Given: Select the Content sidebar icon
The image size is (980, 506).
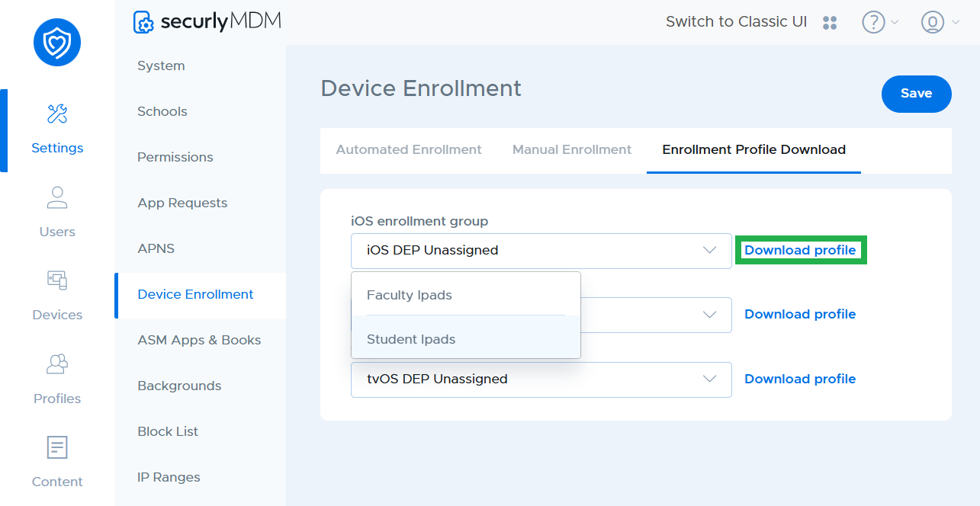Looking at the screenshot, I should click(x=56, y=447).
